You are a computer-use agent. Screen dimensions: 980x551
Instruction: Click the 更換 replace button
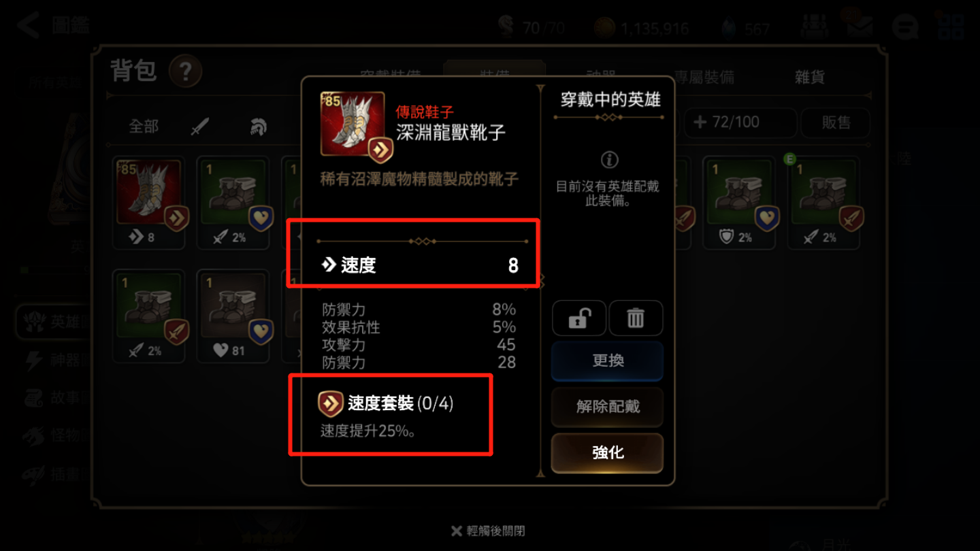(x=608, y=361)
